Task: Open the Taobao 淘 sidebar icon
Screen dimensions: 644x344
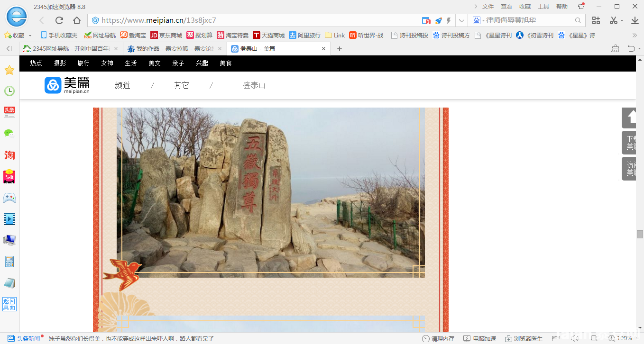Action: click(x=9, y=155)
